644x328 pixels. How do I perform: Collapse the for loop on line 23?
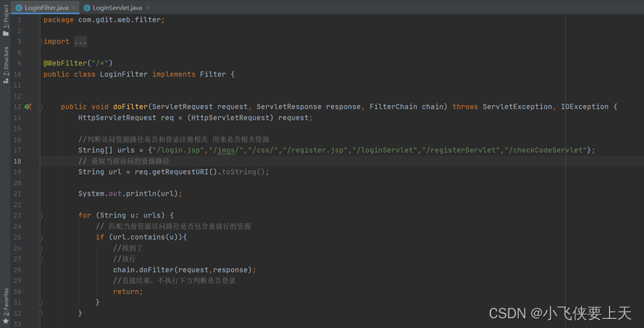(x=40, y=215)
